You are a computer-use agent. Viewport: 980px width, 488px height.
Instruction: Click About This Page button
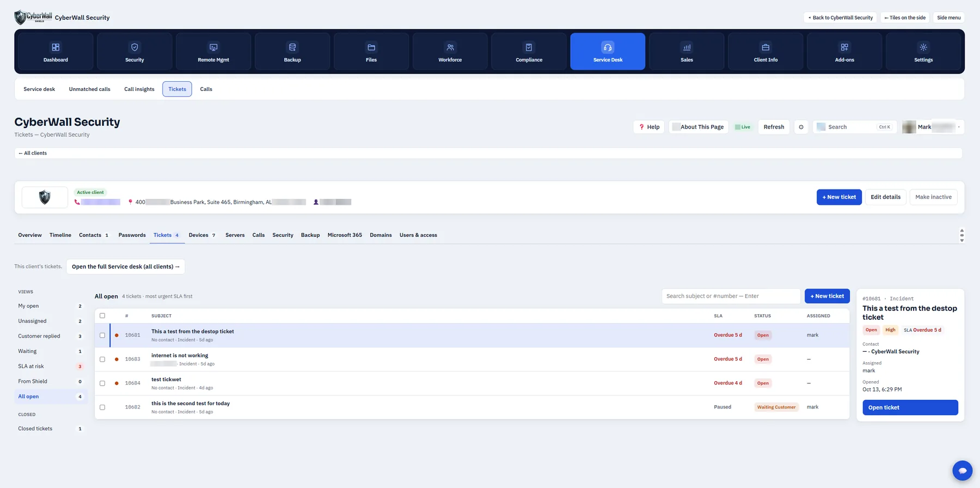(x=699, y=127)
